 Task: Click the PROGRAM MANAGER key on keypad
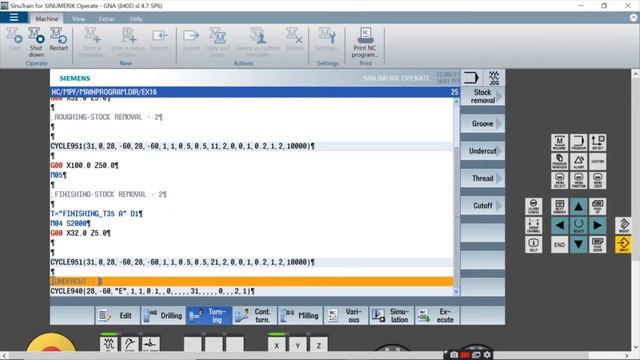click(560, 161)
